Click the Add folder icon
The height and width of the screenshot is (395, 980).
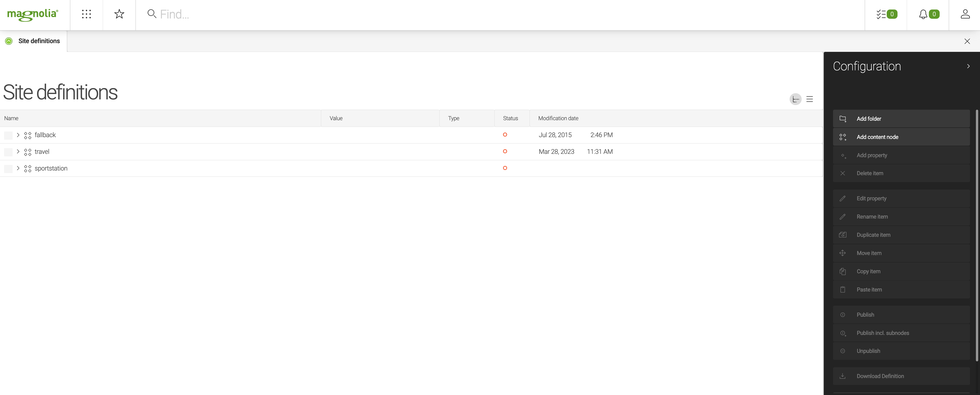tap(843, 119)
